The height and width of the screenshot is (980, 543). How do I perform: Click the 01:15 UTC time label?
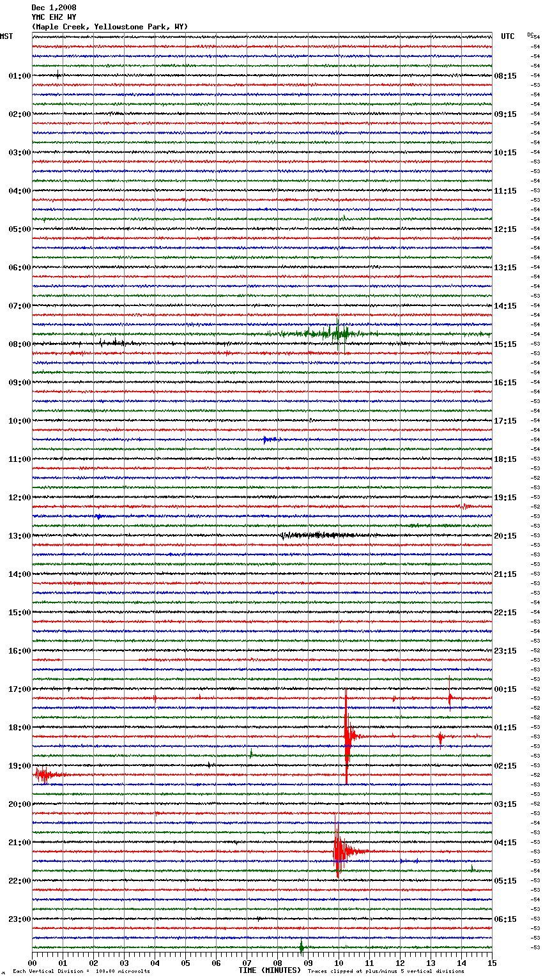505,728
